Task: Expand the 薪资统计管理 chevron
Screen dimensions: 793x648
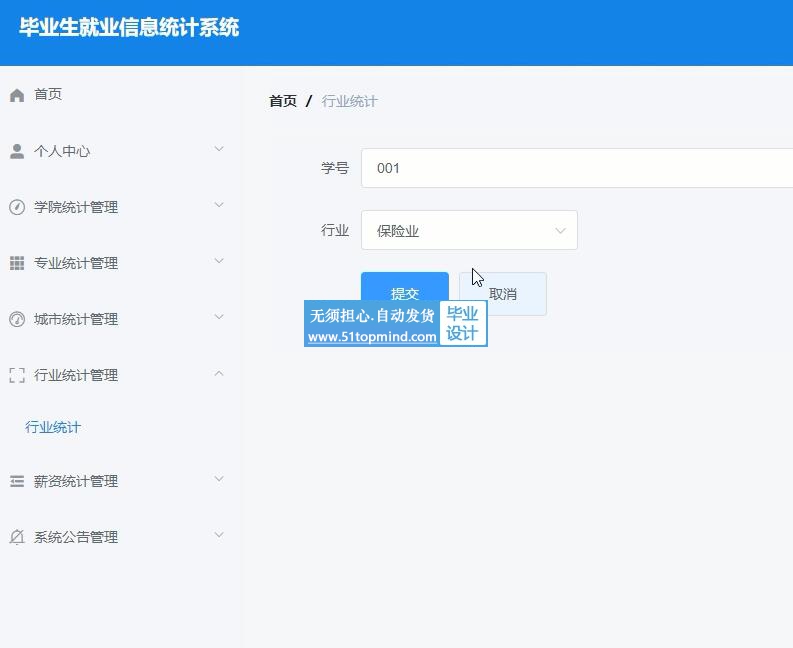Action: point(219,479)
